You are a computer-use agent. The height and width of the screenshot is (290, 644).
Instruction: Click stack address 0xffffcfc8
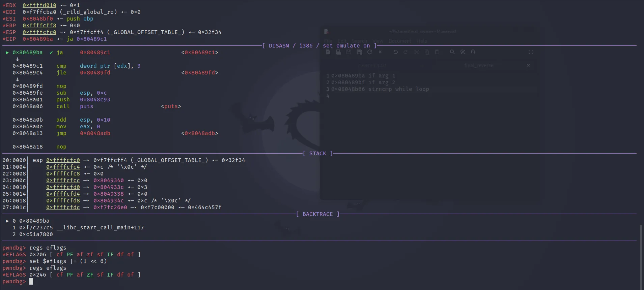point(63,174)
